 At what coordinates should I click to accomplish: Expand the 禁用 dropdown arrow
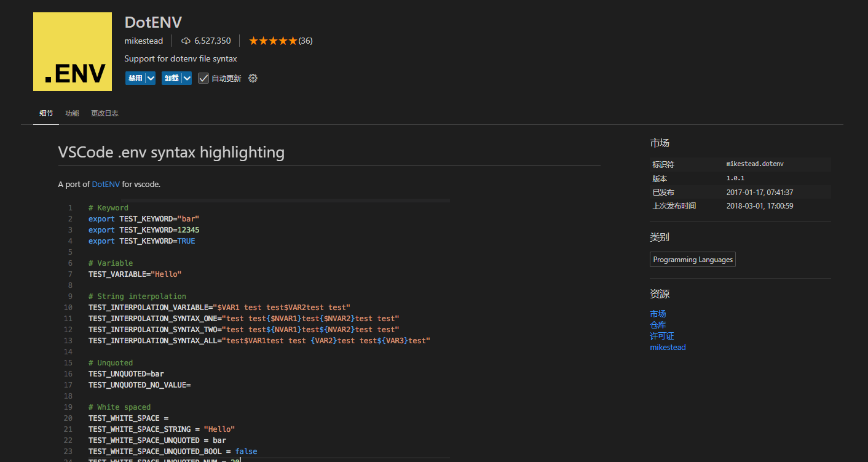[151, 78]
